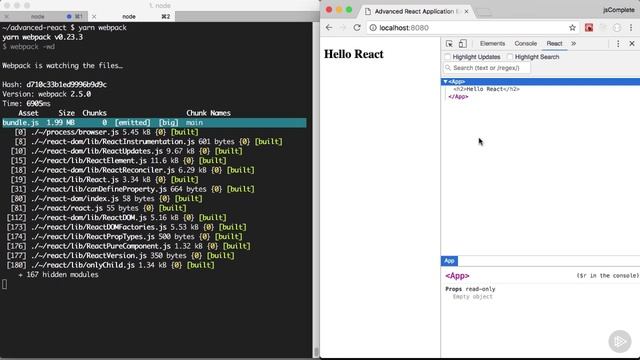Open a new Chrome tab

pyautogui.click(x=484, y=12)
